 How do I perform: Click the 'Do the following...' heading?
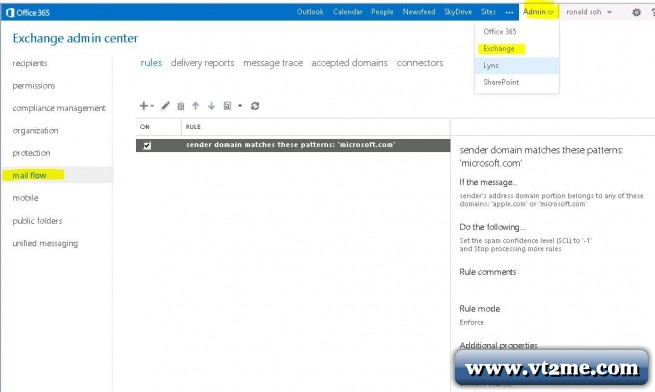click(x=492, y=227)
